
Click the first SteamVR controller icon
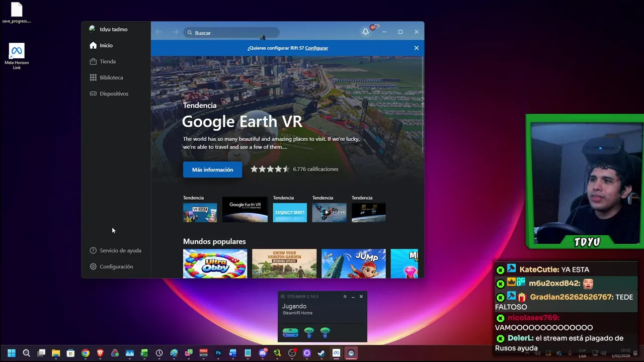(309, 332)
